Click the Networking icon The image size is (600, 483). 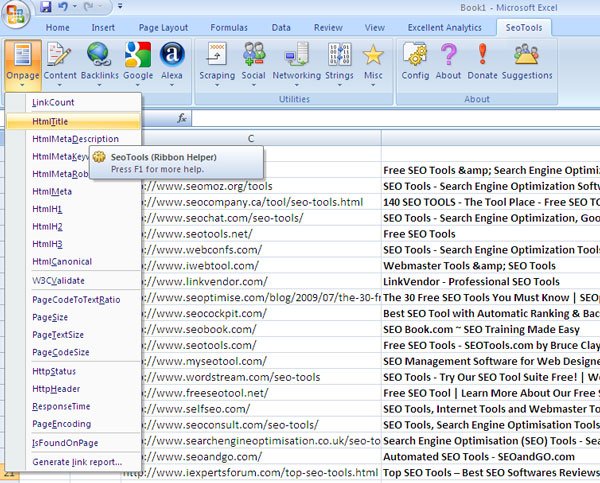297,54
